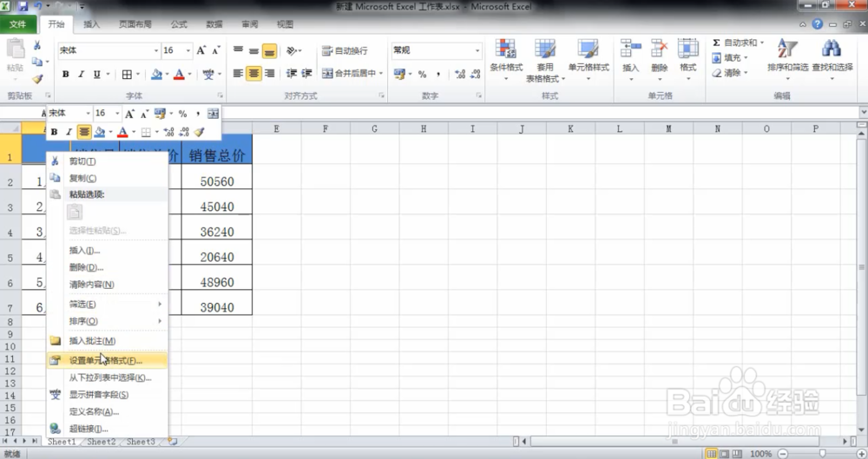Click the 合并后居中 merge and center button
The width and height of the screenshot is (868, 459).
tap(349, 73)
